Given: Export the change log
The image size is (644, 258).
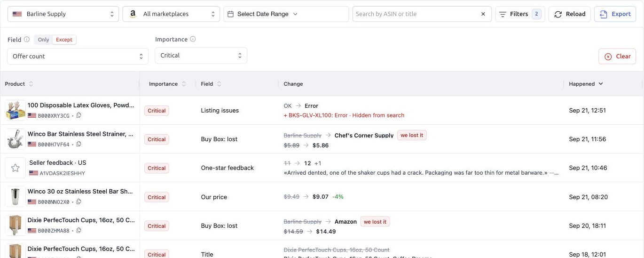Looking at the screenshot, I should 615,14.
